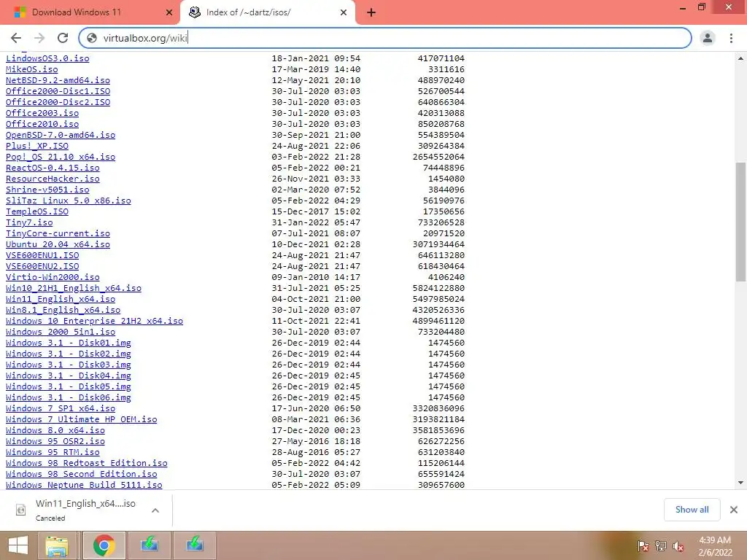Click the ResourceHacker.iso link
747x560 pixels.
click(x=53, y=179)
